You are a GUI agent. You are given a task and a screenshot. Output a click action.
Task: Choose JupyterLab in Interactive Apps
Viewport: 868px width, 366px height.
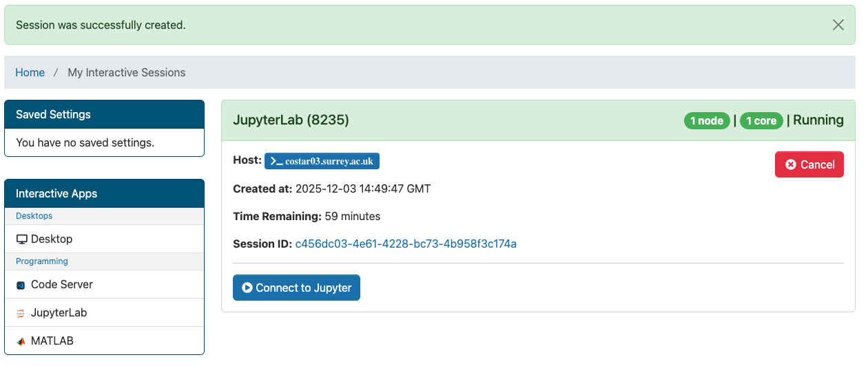point(104,312)
